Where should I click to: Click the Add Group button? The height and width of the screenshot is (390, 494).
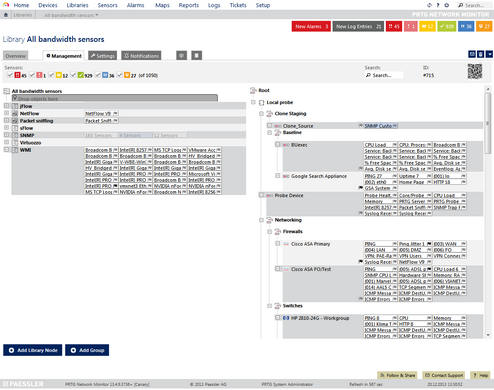(x=87, y=350)
